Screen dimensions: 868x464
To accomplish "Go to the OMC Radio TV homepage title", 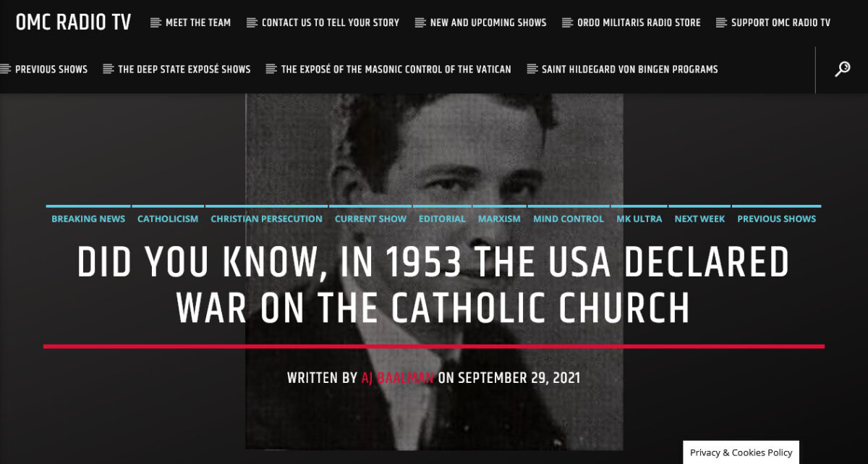I will coord(73,22).
